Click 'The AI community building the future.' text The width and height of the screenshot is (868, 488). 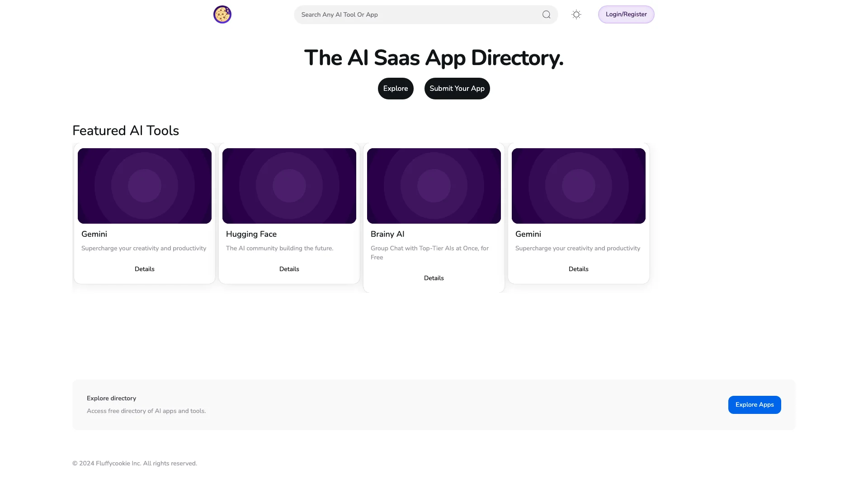(x=279, y=248)
